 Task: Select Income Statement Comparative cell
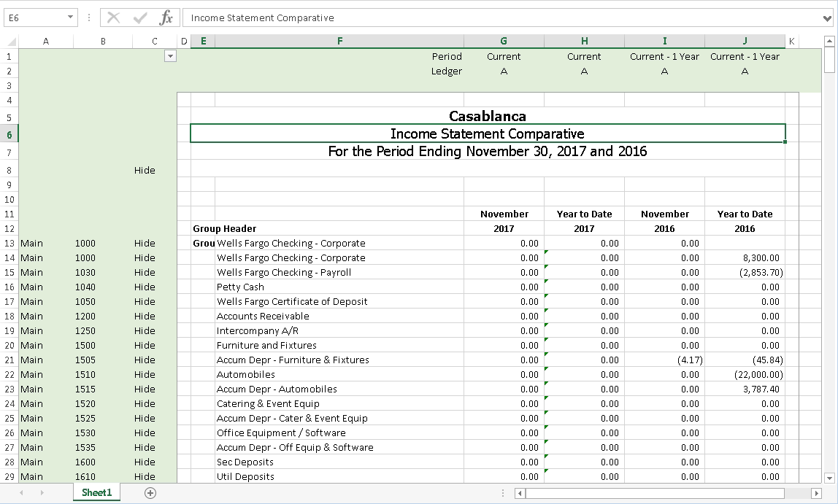point(488,133)
